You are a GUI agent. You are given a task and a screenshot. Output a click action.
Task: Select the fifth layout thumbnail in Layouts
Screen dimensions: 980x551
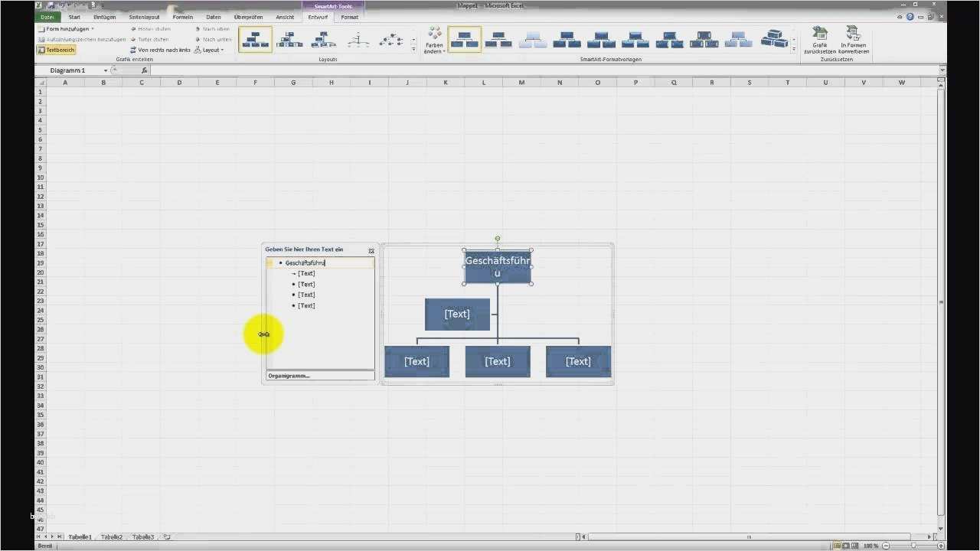coord(391,40)
